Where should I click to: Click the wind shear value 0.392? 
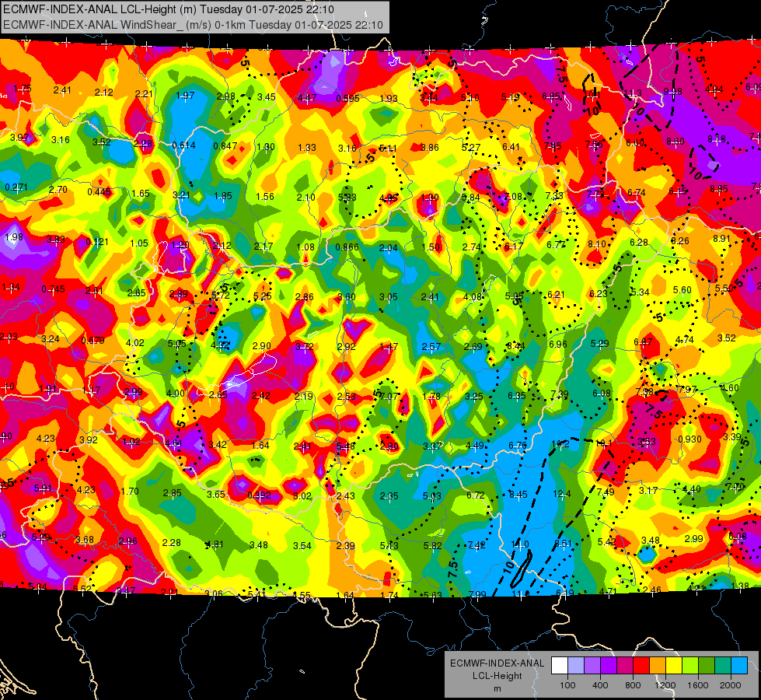click(x=259, y=495)
